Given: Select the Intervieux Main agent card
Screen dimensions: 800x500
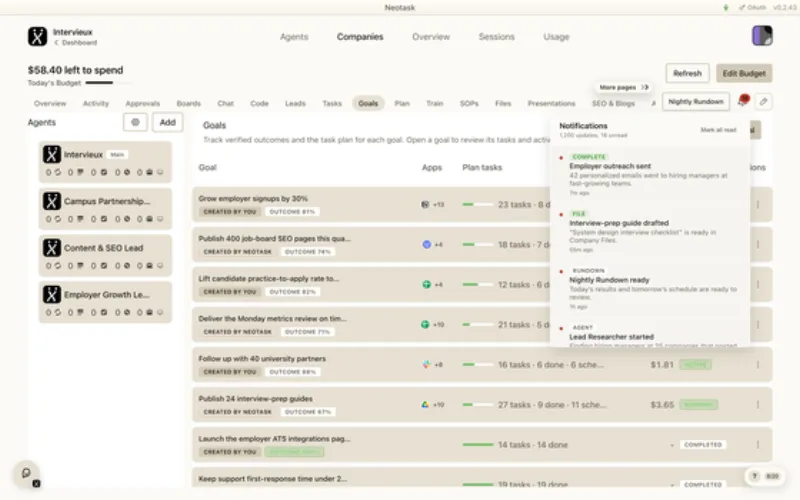Looking at the screenshot, I should click(x=105, y=162).
